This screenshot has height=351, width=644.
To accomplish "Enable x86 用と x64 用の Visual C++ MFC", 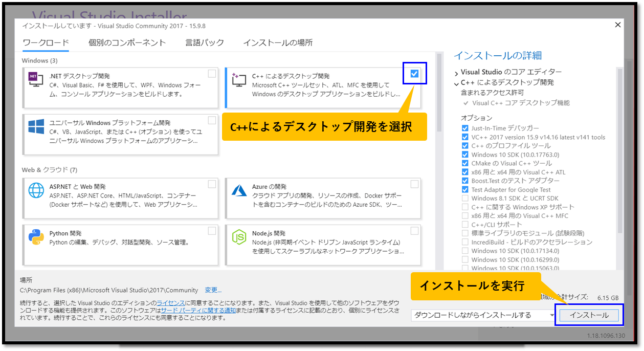I will [x=465, y=216].
